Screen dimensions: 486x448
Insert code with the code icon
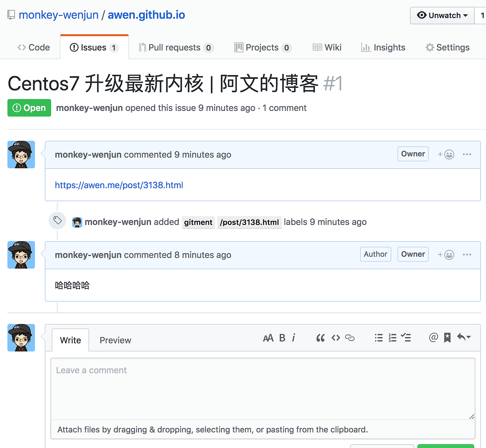pos(336,338)
